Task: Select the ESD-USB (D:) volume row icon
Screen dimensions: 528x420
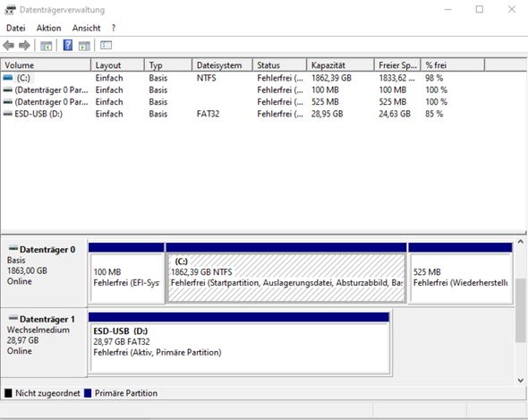Action: tap(8, 114)
